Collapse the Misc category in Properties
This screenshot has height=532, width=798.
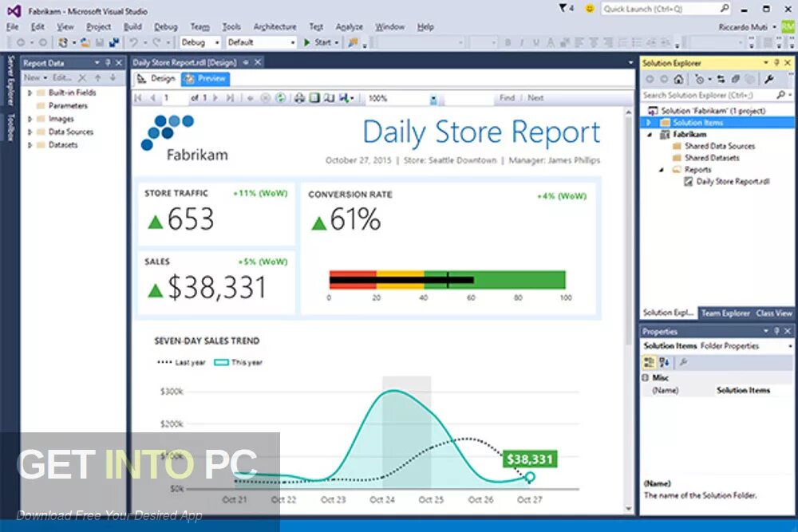(x=646, y=377)
